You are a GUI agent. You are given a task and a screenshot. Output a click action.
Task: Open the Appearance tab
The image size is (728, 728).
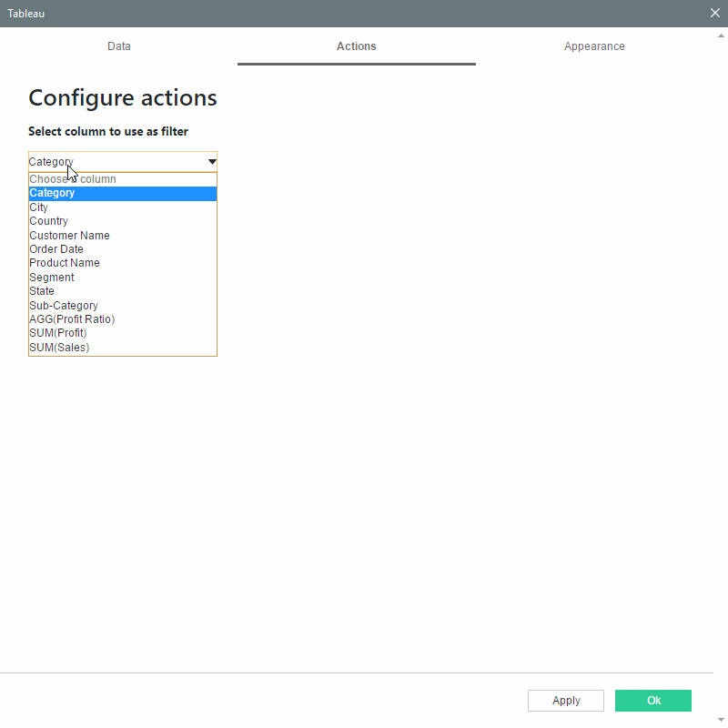594,46
